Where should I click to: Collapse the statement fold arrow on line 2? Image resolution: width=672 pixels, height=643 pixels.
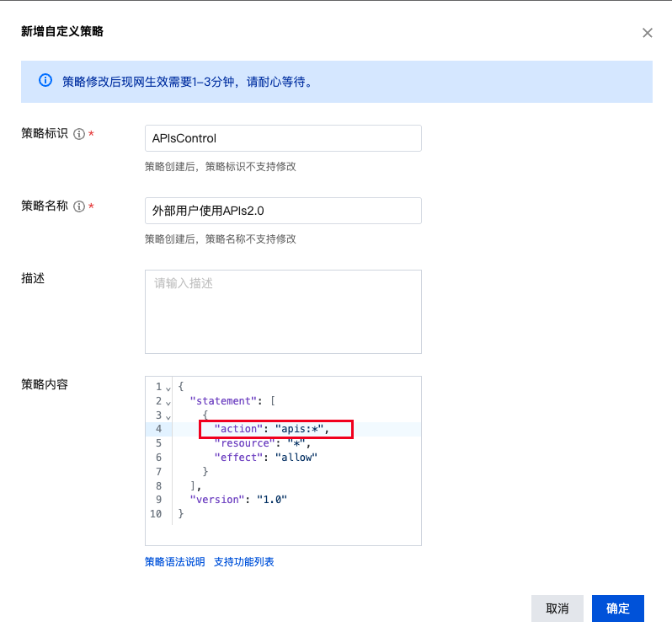pos(168,402)
